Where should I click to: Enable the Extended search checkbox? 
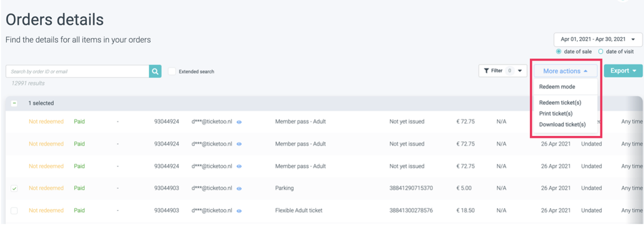click(x=172, y=71)
